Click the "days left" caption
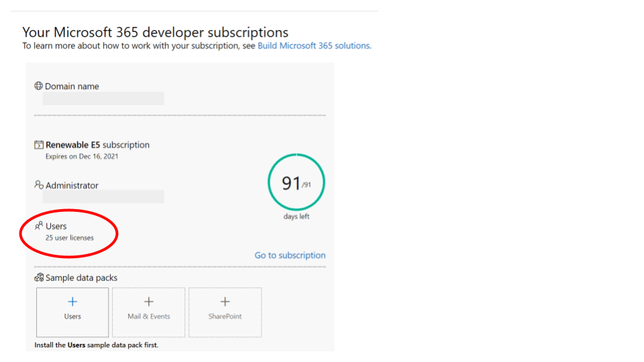Image resolution: width=644 pixels, height=362 pixels. pyautogui.click(x=296, y=217)
